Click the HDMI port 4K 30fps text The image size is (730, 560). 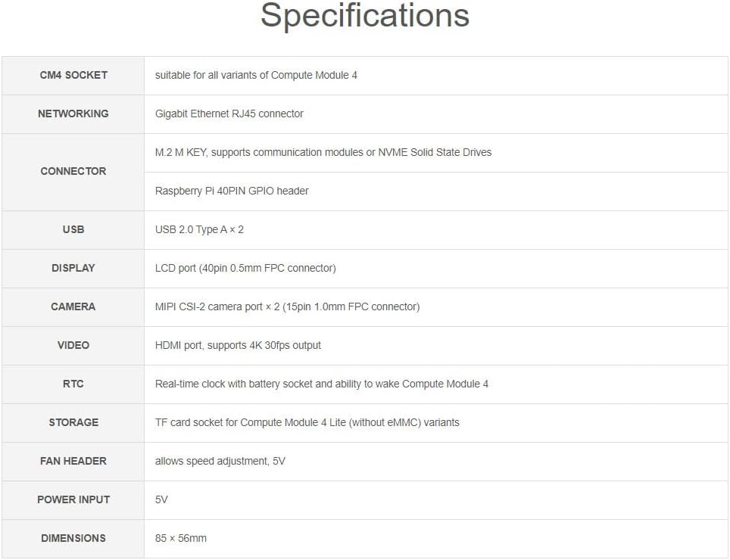[x=238, y=345]
